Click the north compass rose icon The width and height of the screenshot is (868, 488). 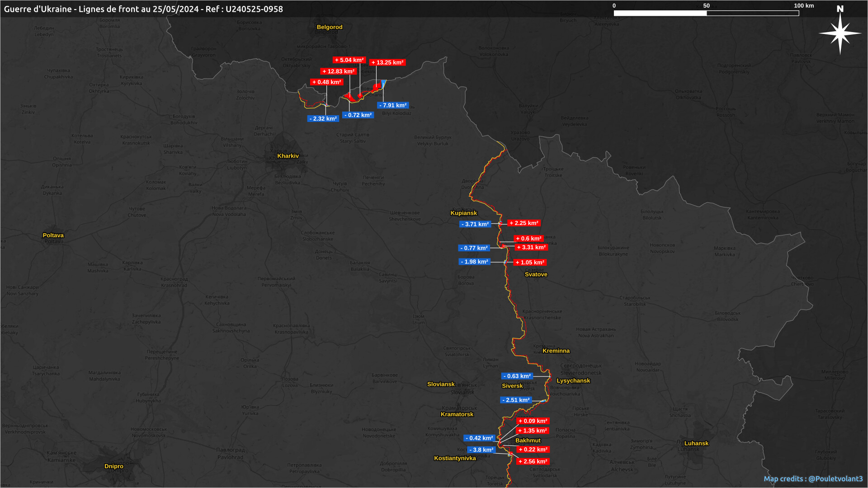(840, 33)
